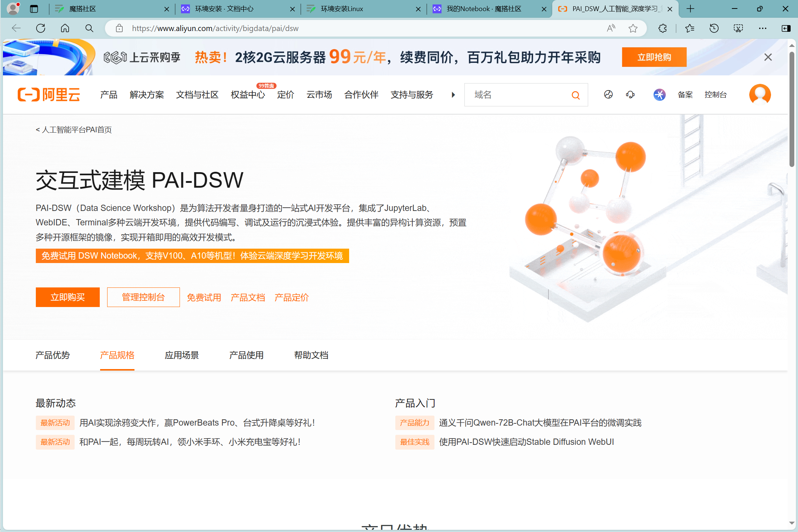Open browser extensions puzzle icon
This screenshot has height=532, width=798.
tap(663, 28)
